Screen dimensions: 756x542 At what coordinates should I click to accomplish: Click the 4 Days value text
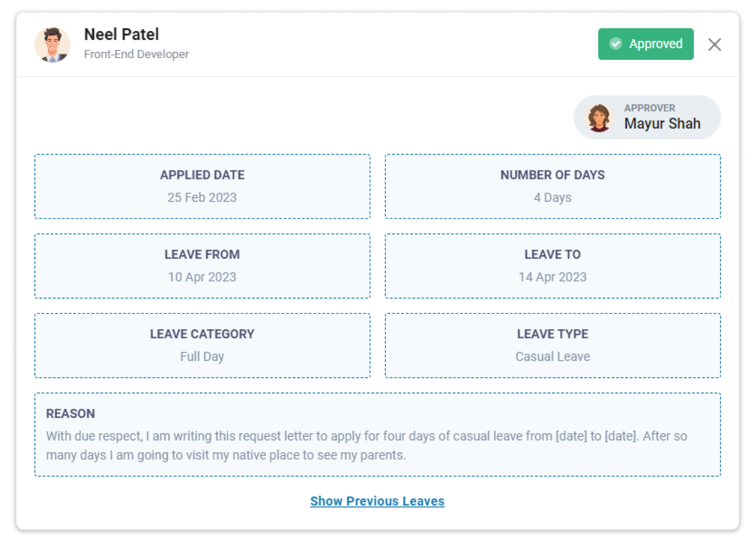(553, 198)
